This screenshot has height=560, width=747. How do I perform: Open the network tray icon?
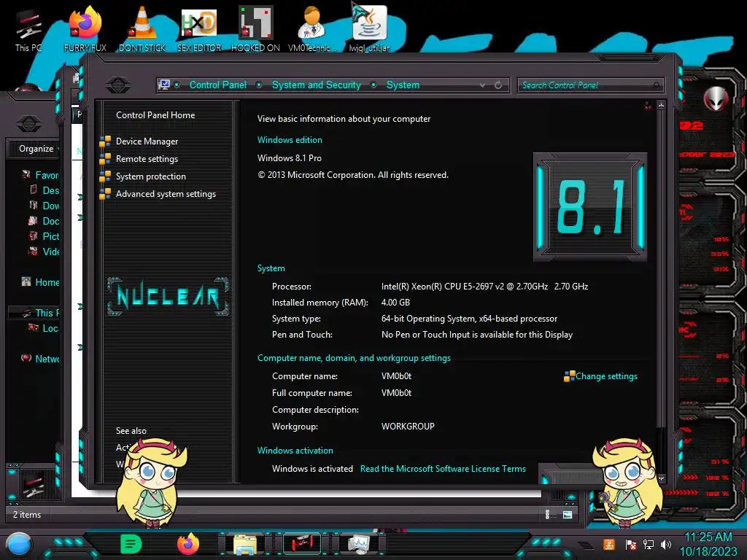point(649,545)
